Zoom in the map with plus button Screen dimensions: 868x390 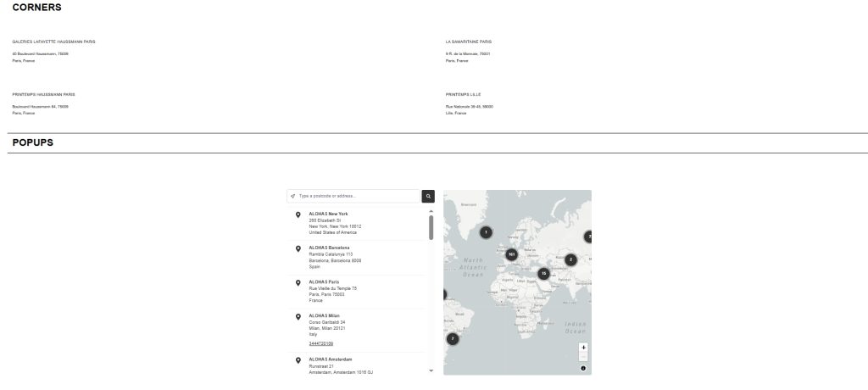[x=583, y=348]
